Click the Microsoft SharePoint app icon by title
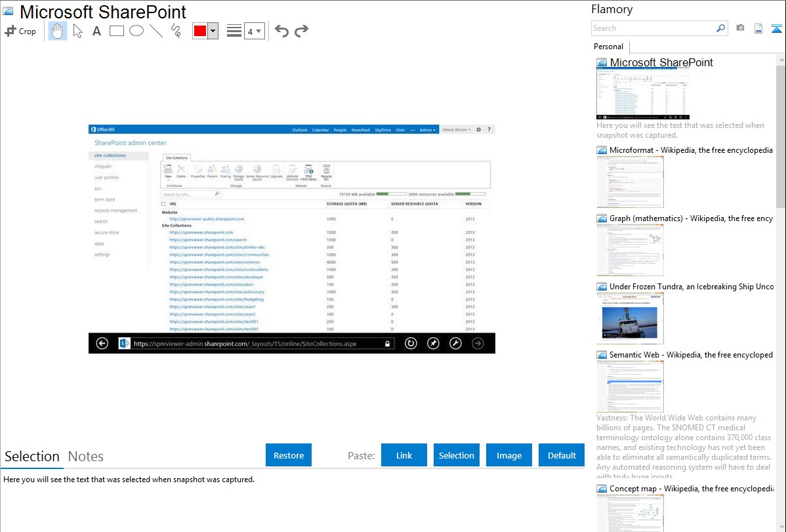786x532 pixels. pos(8,12)
